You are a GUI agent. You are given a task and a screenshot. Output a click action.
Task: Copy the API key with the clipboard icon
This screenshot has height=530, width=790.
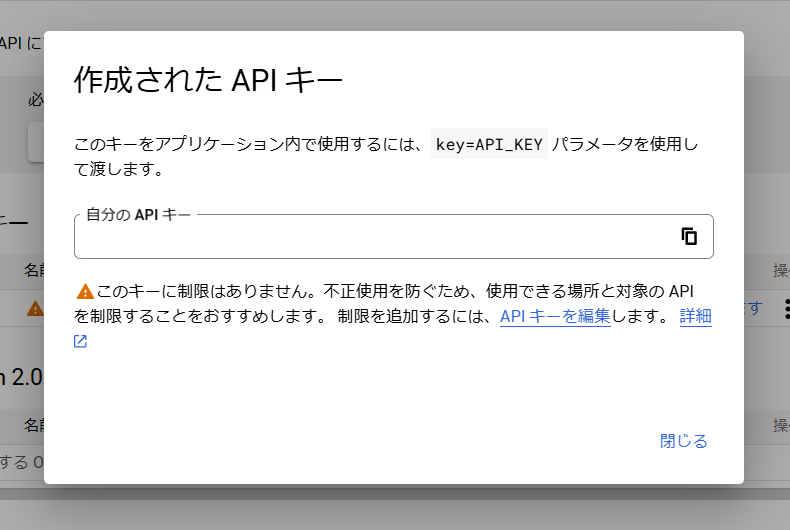coord(689,236)
